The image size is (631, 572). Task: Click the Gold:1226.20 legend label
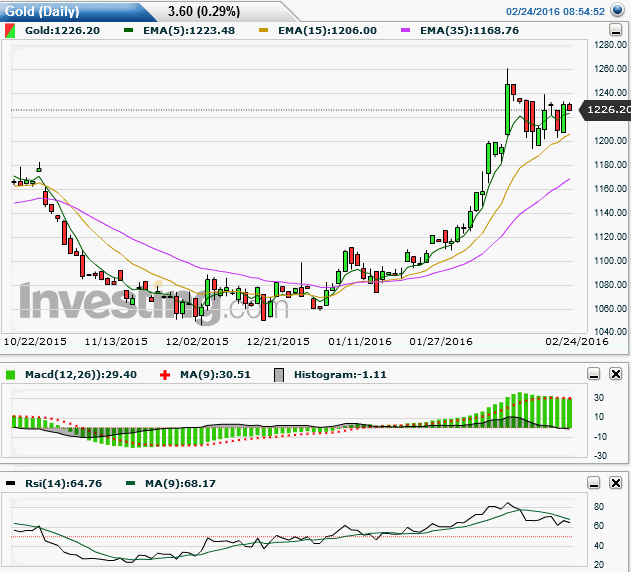tap(62, 31)
